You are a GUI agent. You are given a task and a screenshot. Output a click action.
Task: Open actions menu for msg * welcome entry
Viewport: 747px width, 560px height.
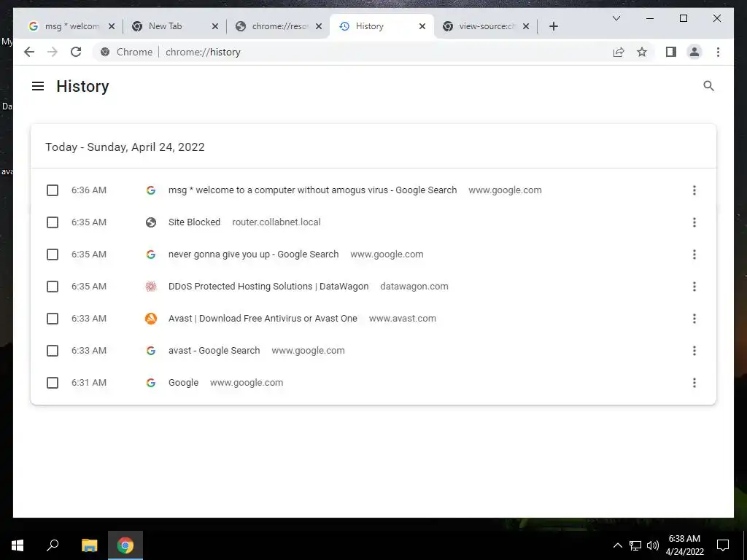coord(694,190)
